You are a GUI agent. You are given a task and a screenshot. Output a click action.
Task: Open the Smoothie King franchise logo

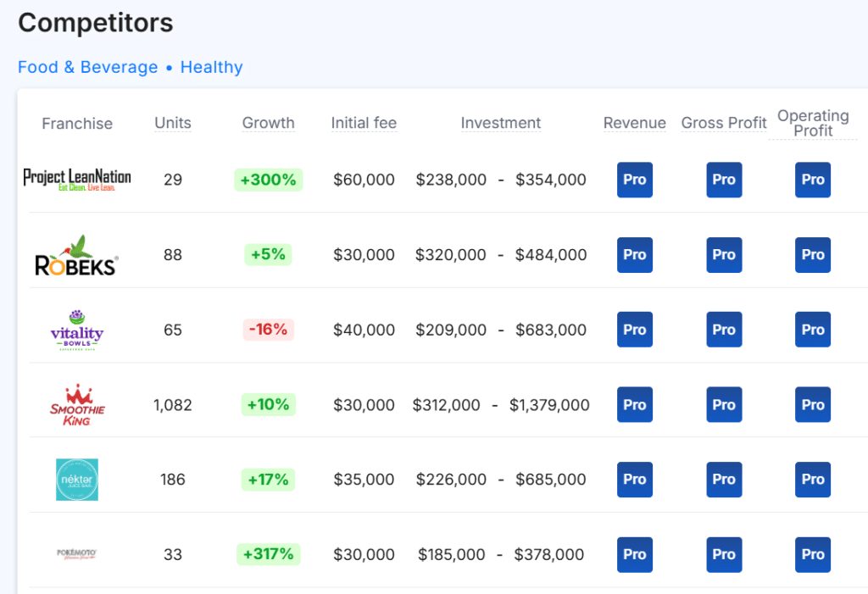pyautogui.click(x=77, y=405)
